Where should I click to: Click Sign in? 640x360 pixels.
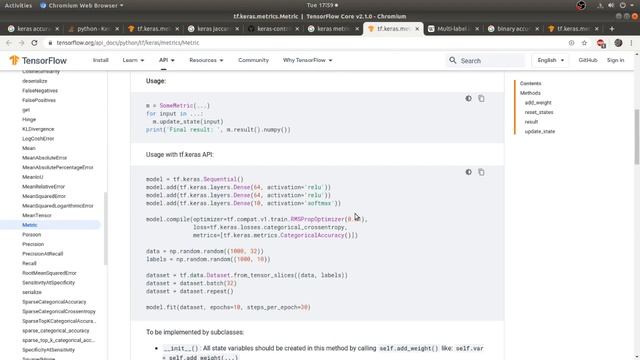(x=615, y=60)
